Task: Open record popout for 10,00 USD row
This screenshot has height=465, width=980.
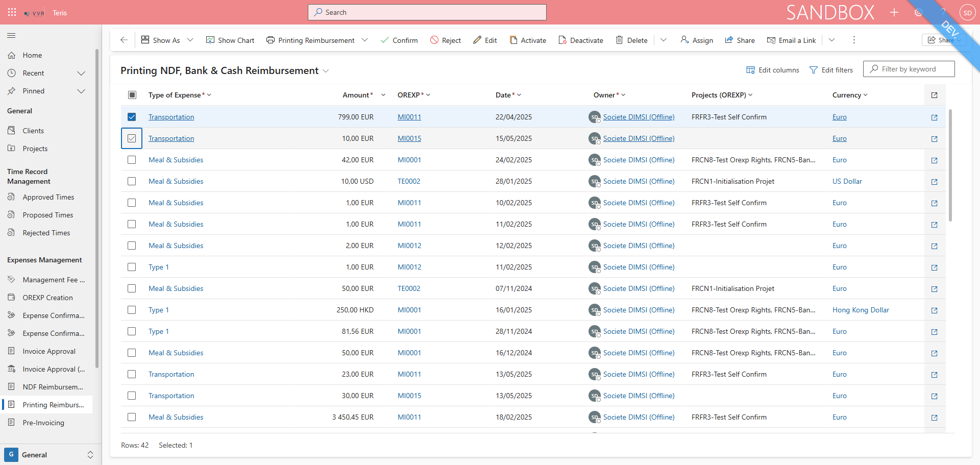Action: click(x=934, y=182)
